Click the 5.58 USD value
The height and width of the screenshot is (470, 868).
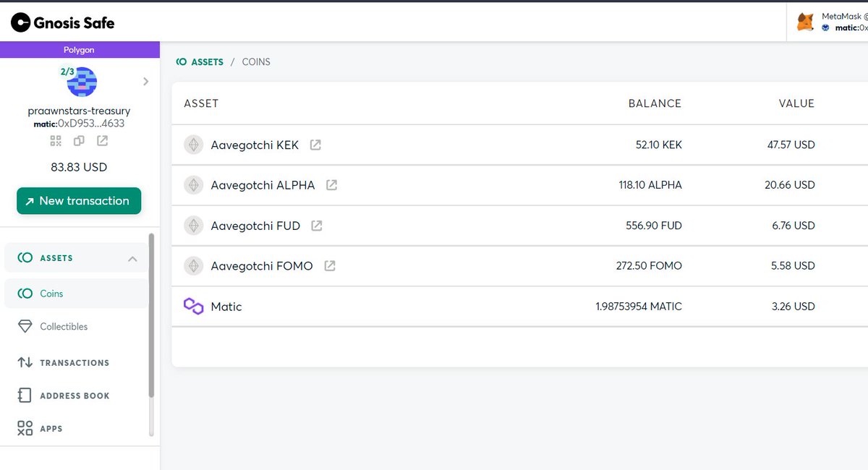click(x=793, y=266)
